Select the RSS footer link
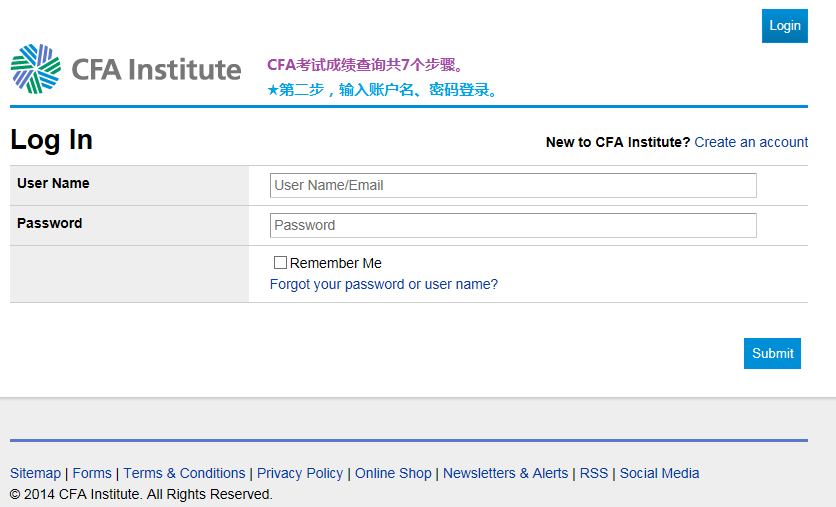 594,473
